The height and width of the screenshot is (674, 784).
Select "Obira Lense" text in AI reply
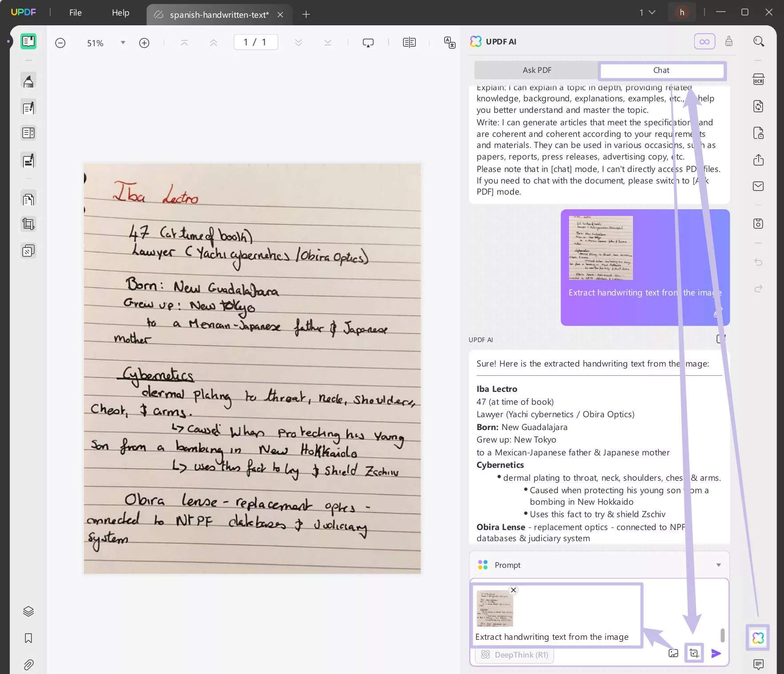click(x=501, y=527)
